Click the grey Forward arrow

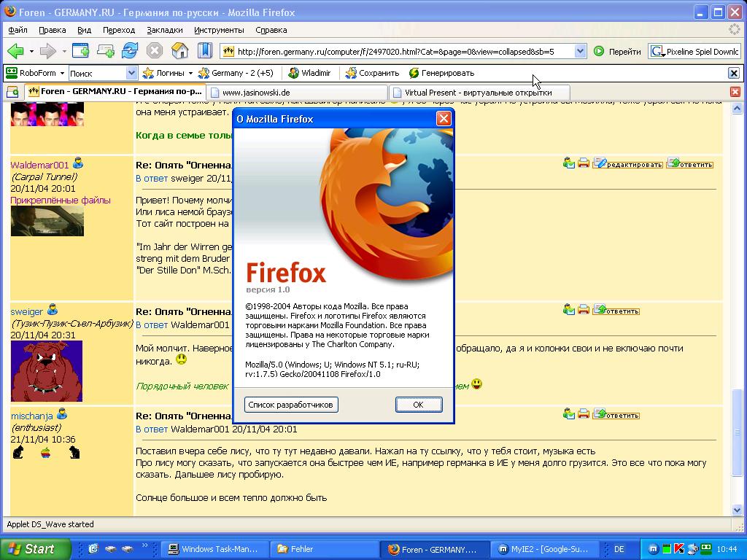coord(47,50)
